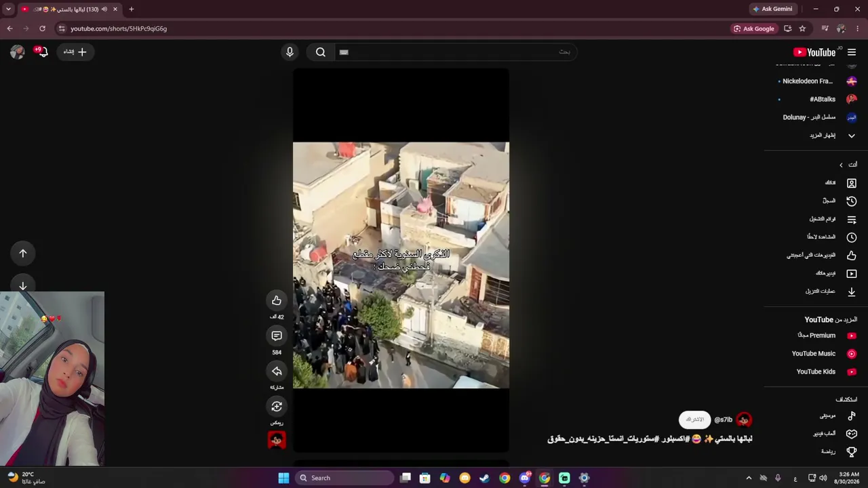The width and height of the screenshot is (868, 488).
Task: Click the Ask Gemini button
Action: pyautogui.click(x=772, y=9)
